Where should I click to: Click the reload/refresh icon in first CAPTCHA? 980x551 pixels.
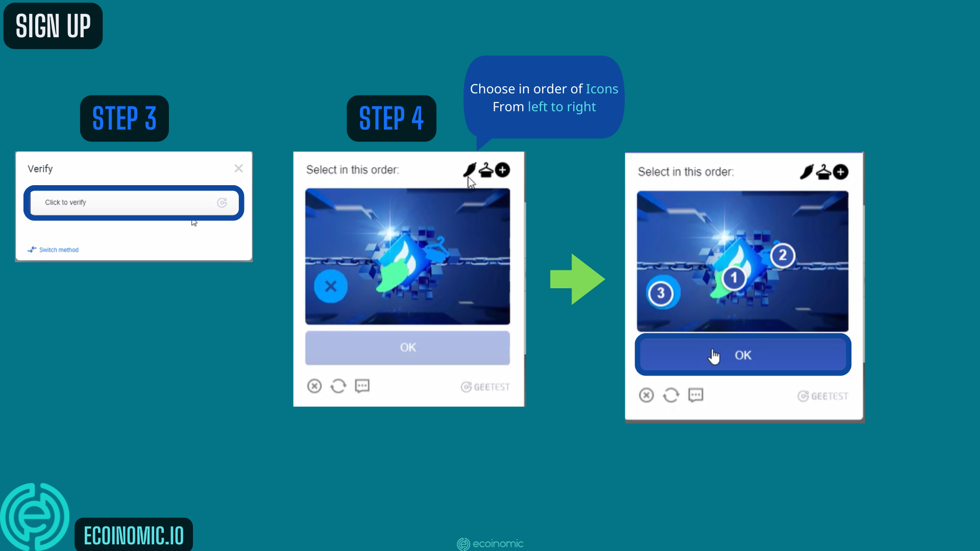(338, 386)
